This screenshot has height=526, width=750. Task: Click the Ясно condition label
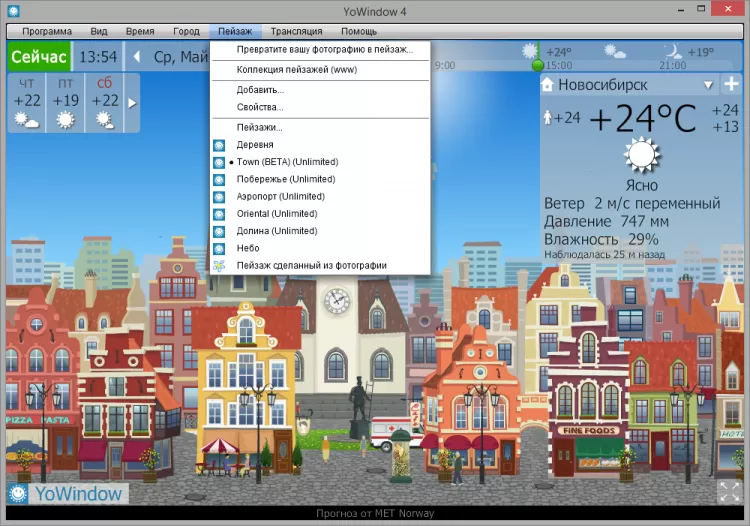(641, 186)
